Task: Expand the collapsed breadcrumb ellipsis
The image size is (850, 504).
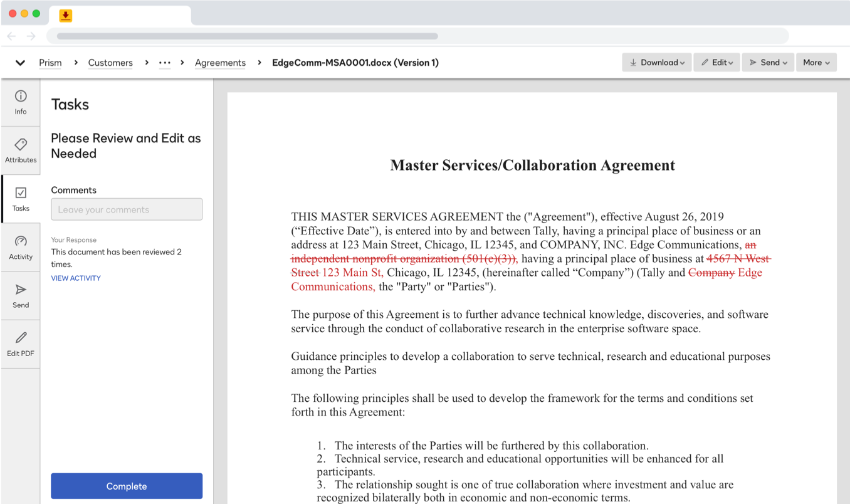Action: pyautogui.click(x=165, y=63)
